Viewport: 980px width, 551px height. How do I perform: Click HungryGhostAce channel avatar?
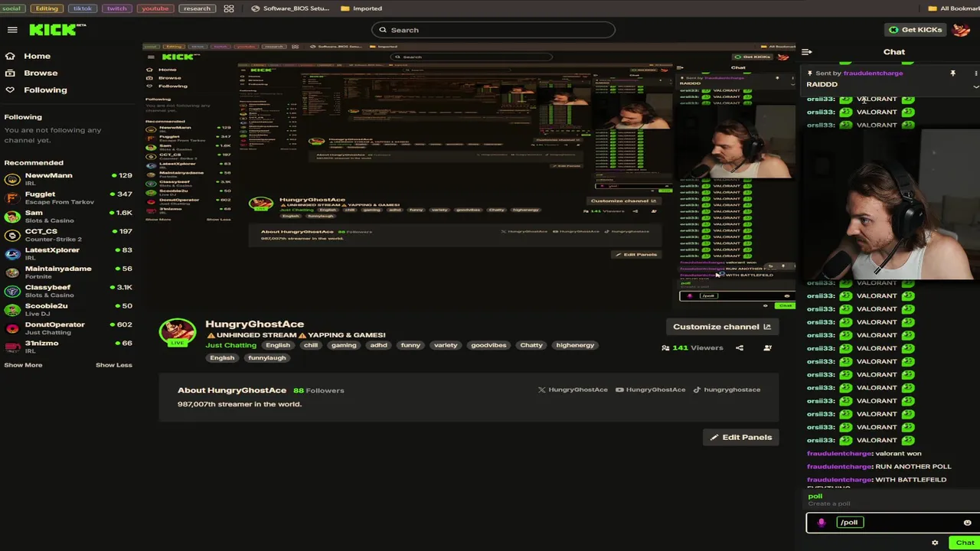178,332
